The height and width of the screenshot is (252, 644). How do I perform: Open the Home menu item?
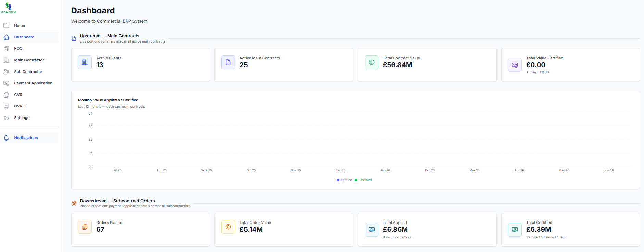pyautogui.click(x=29, y=25)
